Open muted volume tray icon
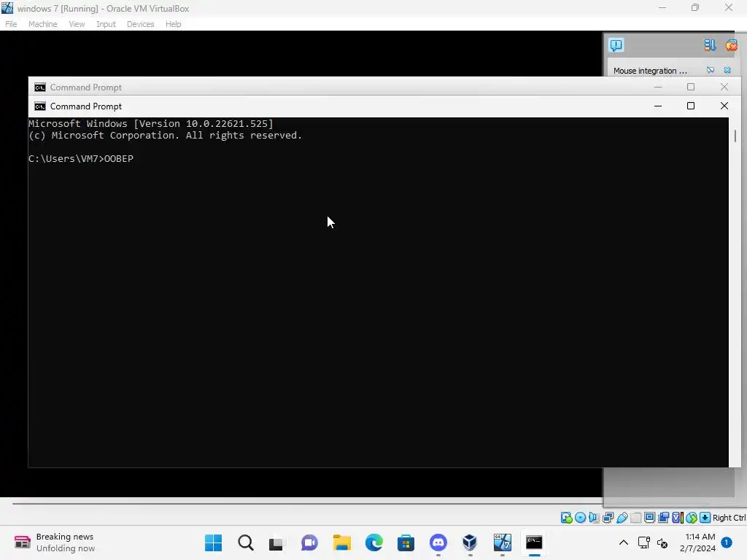Screen dimensions: 747x560 click(662, 542)
